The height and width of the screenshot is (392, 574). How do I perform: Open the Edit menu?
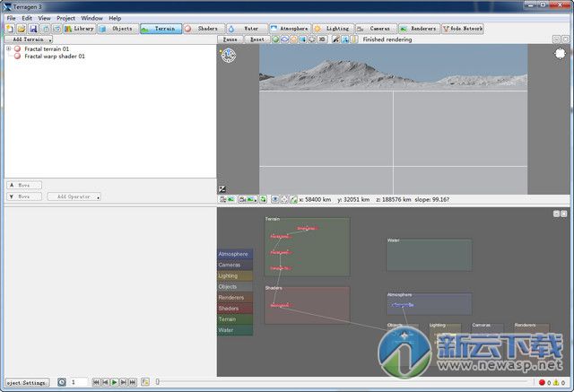point(27,18)
